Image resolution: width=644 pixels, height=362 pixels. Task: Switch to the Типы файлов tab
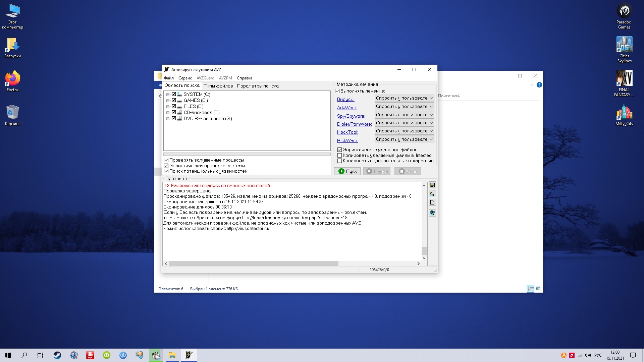click(218, 86)
